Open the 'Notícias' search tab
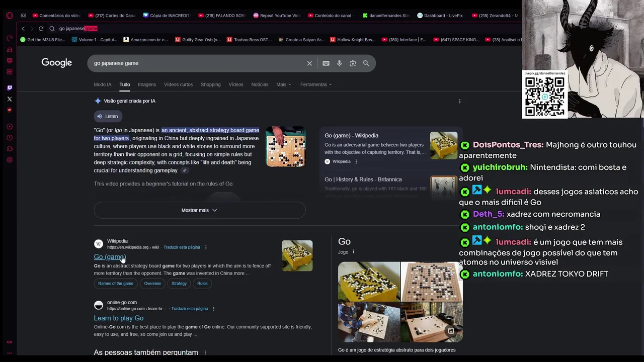The height and width of the screenshot is (362, 644). [260, 84]
